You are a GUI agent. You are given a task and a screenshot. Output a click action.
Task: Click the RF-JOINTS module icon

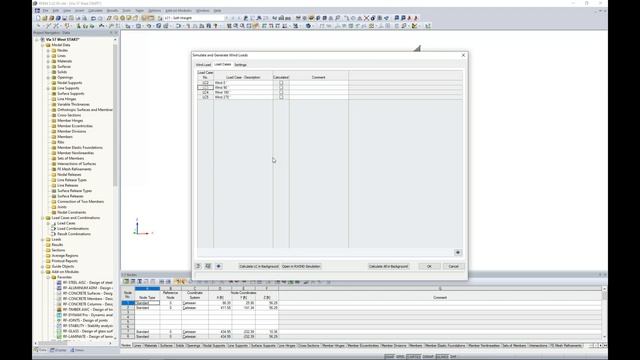tap(59, 320)
